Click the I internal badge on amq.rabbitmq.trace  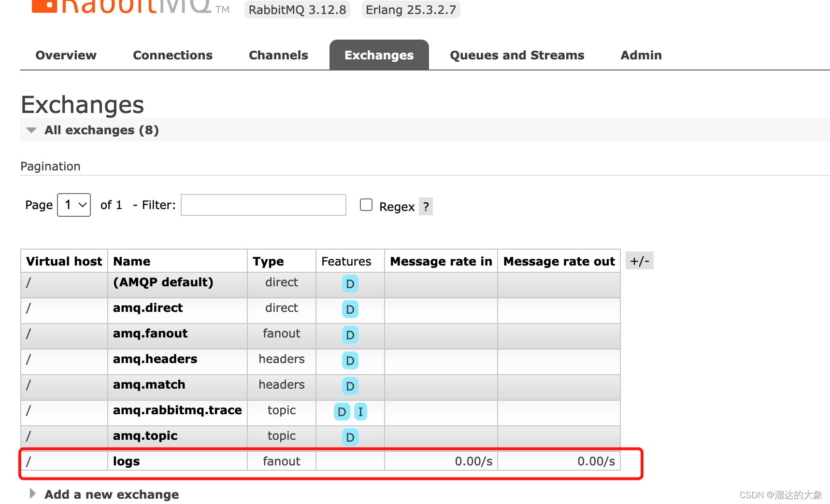click(x=360, y=412)
